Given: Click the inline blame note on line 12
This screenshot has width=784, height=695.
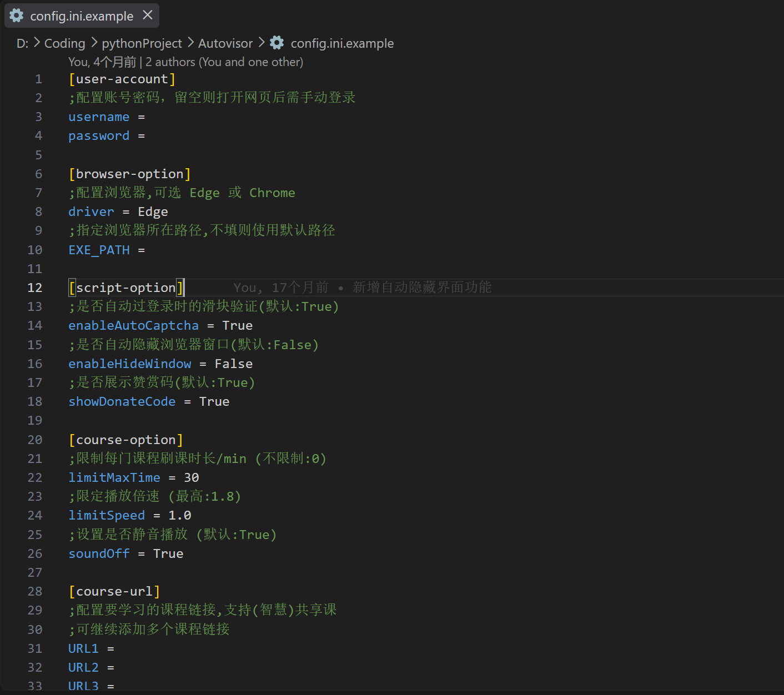Looking at the screenshot, I should click(x=363, y=288).
